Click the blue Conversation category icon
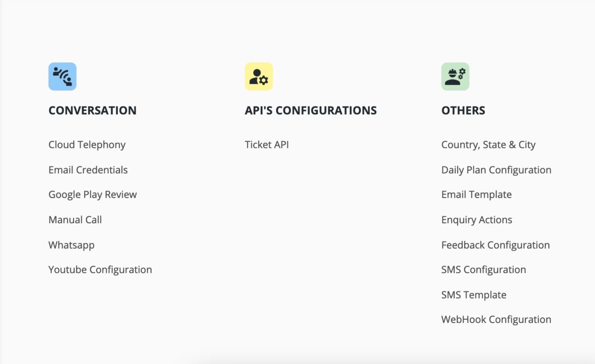The width and height of the screenshot is (595, 364). click(x=62, y=76)
